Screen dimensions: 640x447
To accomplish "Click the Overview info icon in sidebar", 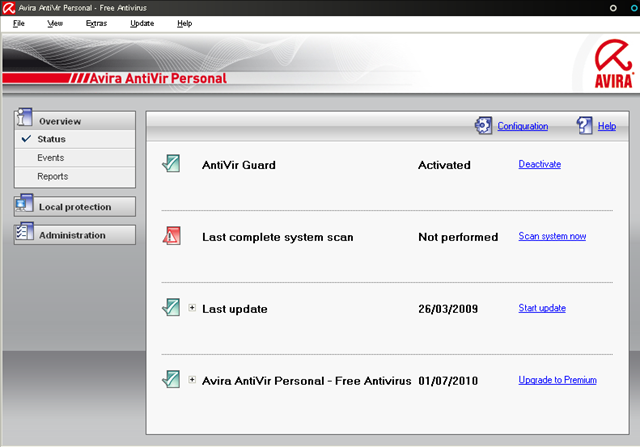I will [24, 117].
